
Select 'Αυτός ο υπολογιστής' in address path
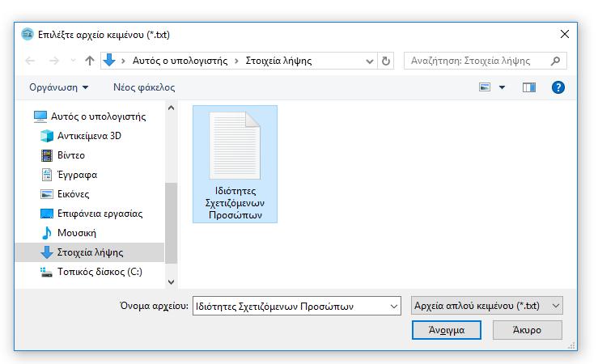pyautogui.click(x=180, y=61)
